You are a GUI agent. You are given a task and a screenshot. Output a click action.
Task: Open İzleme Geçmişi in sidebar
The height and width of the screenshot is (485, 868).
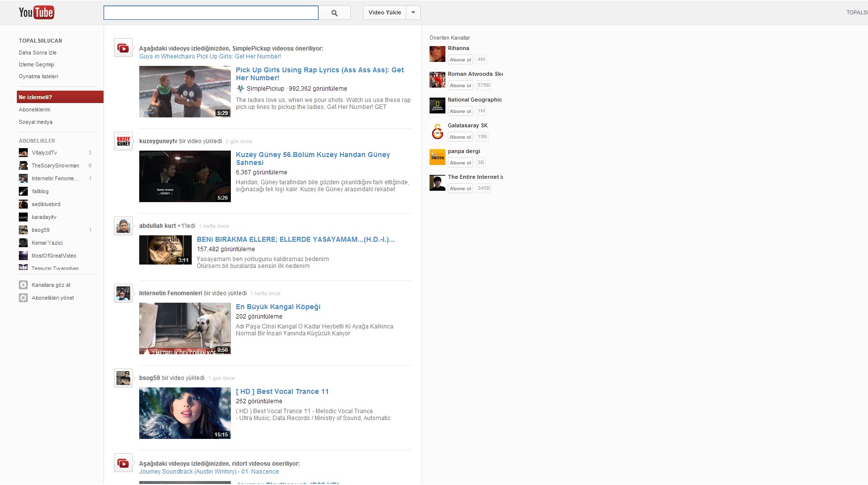coord(37,64)
